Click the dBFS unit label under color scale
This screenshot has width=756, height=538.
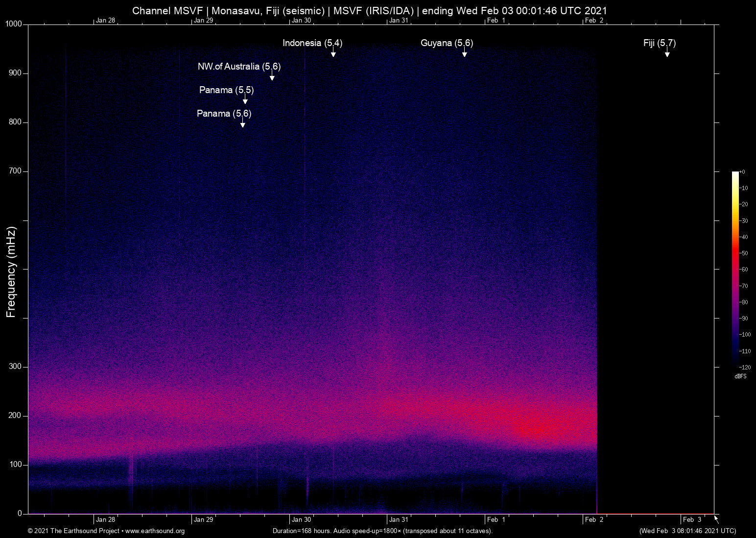[740, 376]
